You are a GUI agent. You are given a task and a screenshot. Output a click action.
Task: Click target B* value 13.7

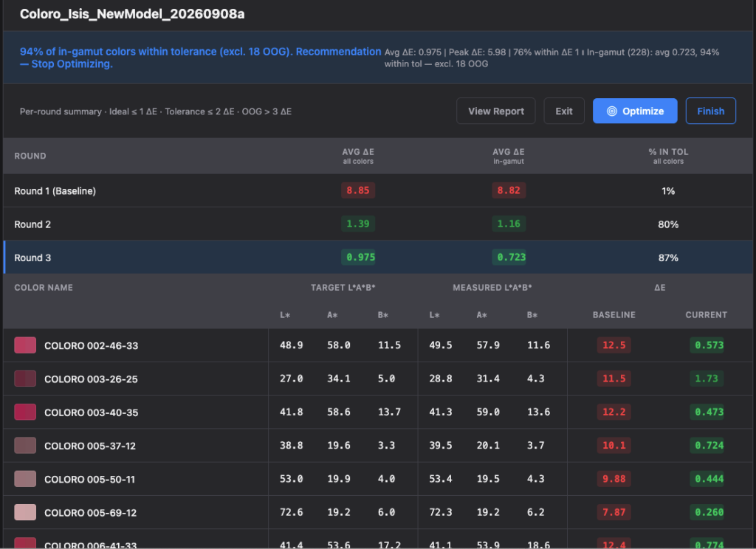(389, 412)
